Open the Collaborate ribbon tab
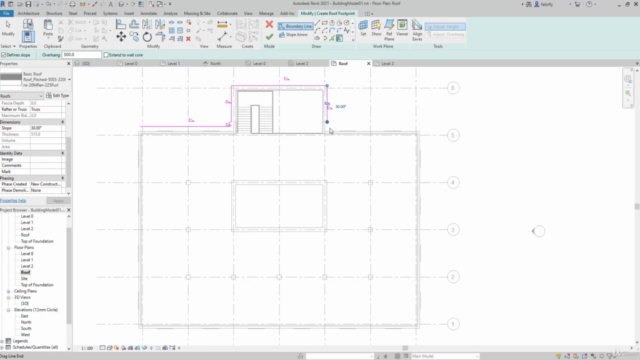 pyautogui.click(x=227, y=13)
